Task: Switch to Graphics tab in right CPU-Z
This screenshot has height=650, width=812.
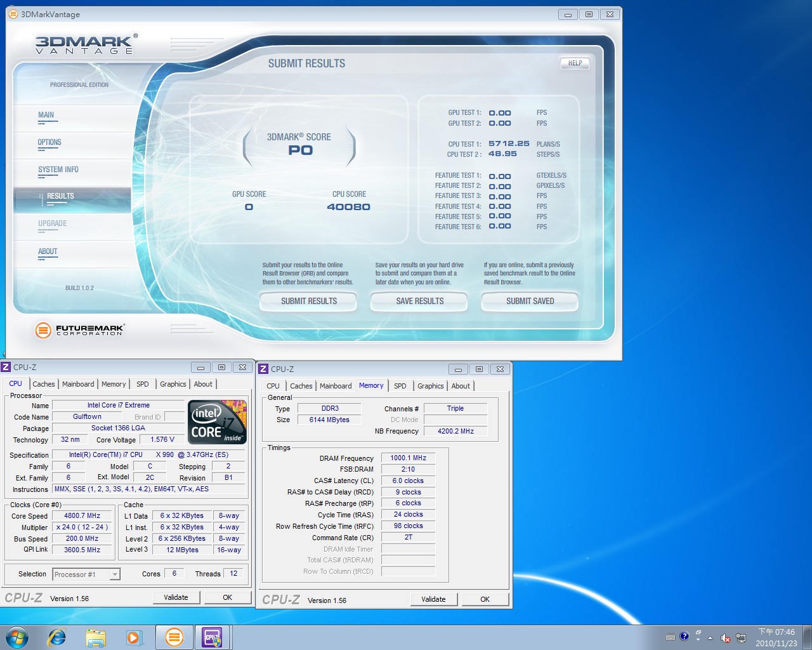Action: click(431, 386)
